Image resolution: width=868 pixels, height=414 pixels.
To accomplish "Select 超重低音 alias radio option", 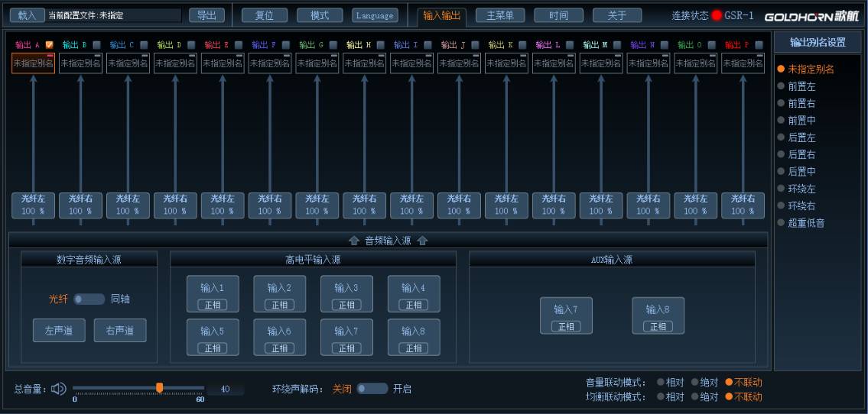I will tap(801, 223).
